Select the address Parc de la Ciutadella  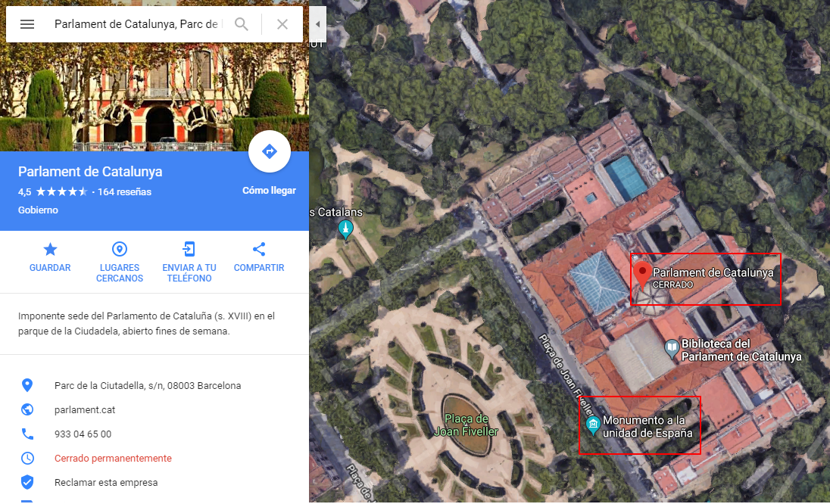pos(148,385)
